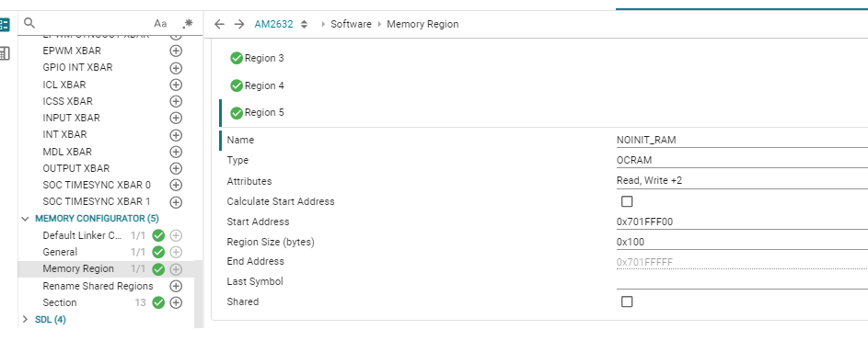Screen dimensions: 868x341
Task: Go forward with the right arrow
Action: [238, 24]
